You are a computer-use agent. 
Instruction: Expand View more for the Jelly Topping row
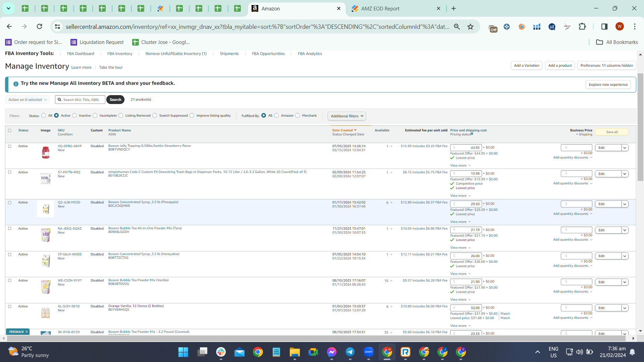pyautogui.click(x=461, y=166)
